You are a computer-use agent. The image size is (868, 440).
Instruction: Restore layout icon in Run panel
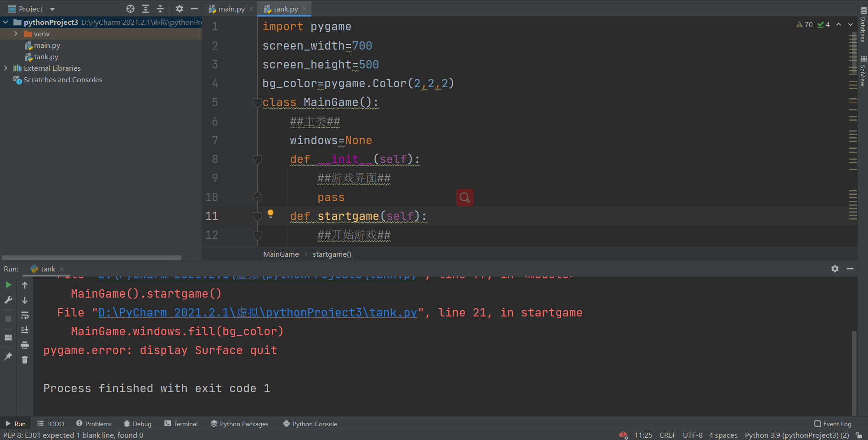coord(8,338)
